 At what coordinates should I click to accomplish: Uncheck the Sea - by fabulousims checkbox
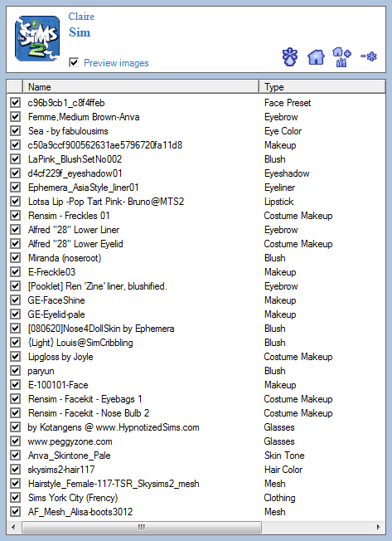click(x=15, y=131)
